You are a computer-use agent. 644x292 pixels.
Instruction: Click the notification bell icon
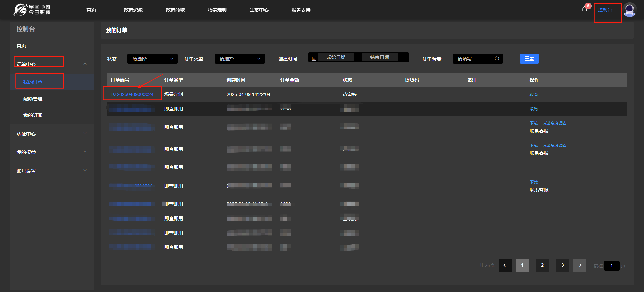pos(585,9)
